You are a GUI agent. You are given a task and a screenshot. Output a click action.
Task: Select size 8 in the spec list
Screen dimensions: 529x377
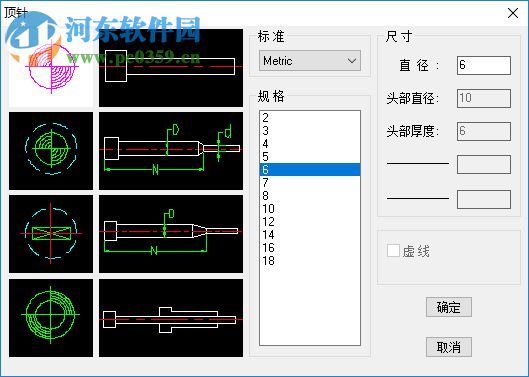310,195
